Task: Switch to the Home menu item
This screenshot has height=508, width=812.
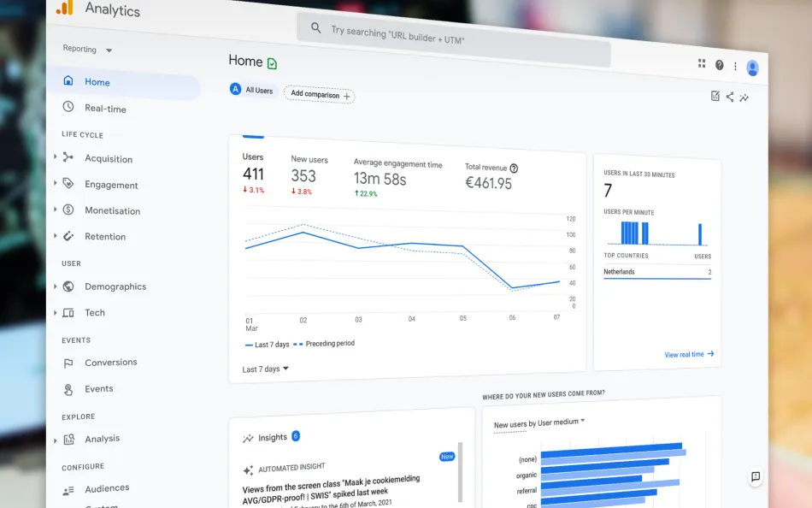Action: (x=98, y=82)
